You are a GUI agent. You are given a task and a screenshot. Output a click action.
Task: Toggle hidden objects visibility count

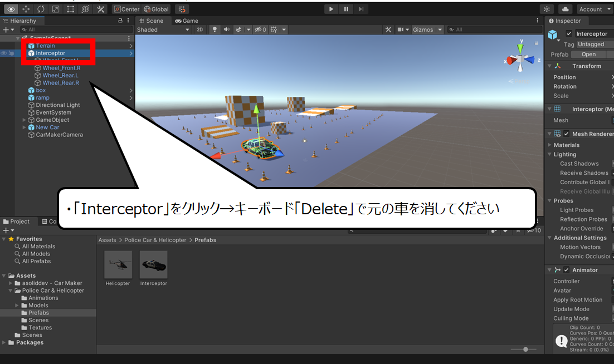(260, 29)
